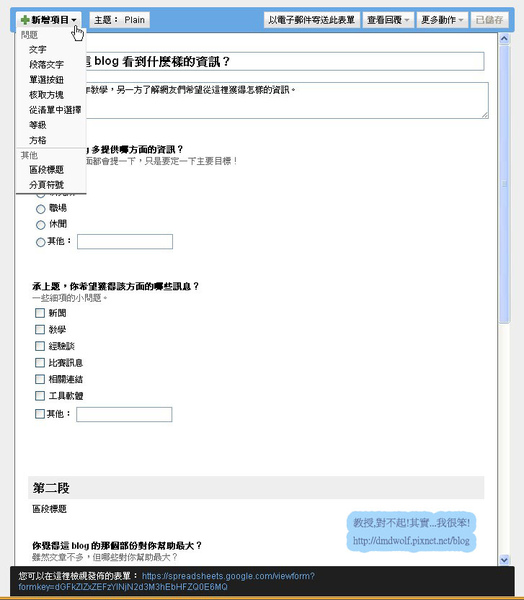Click the form description text area

[287, 100]
